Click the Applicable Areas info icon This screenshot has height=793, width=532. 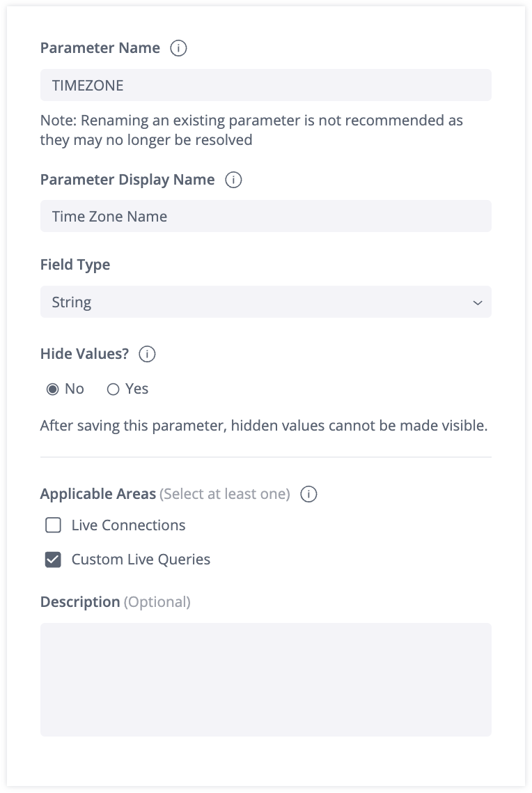(307, 493)
